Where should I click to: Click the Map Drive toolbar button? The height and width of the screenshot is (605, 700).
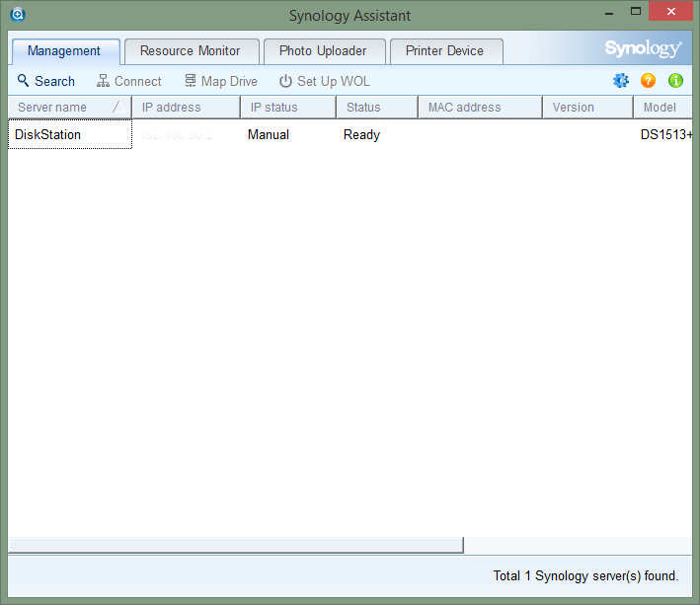coord(221,81)
